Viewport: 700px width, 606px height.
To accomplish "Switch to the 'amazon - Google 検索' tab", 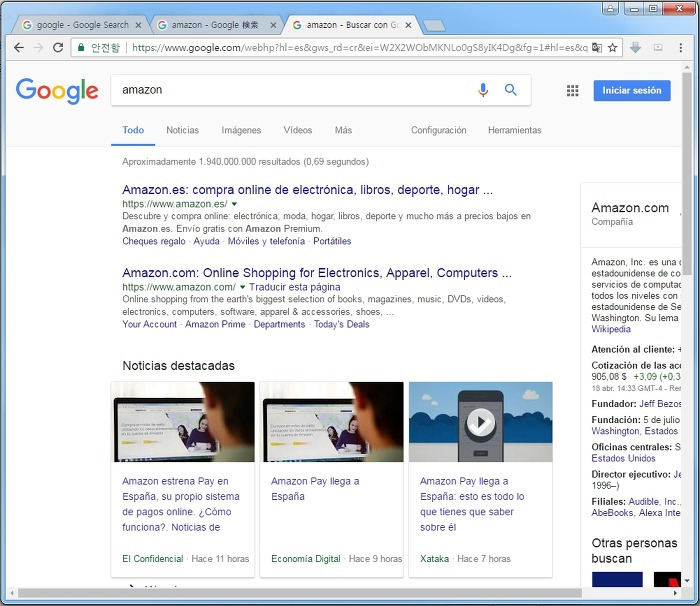I will (215, 25).
